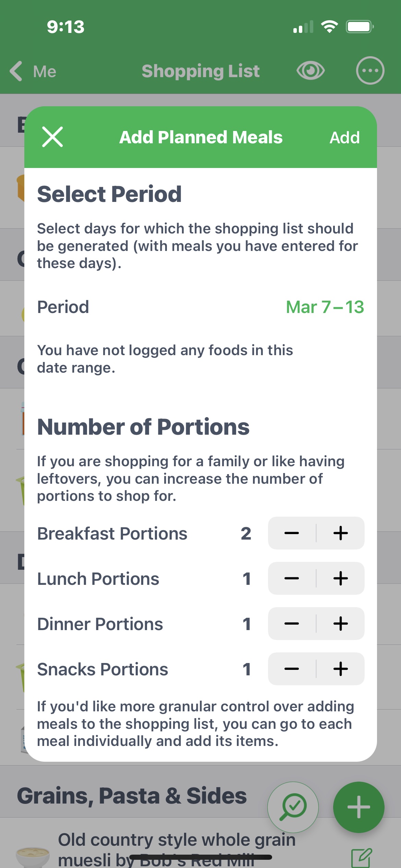401x868 pixels.
Task: Close the Add Planned Meals dialog
Action: pos(52,137)
